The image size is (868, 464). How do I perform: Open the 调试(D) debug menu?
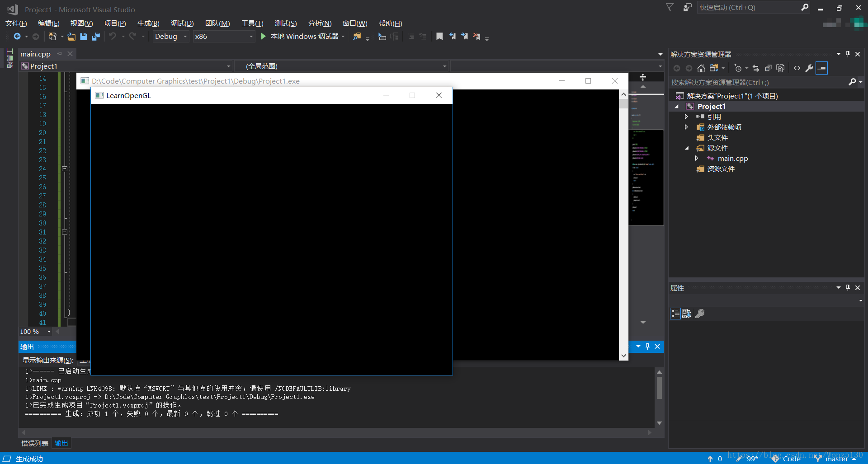(x=182, y=23)
